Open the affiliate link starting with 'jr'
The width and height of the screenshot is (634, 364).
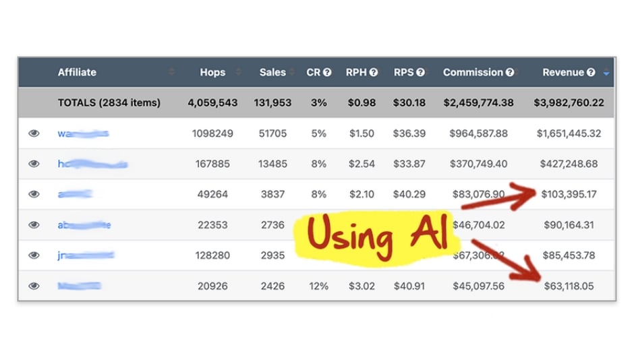tap(86, 255)
